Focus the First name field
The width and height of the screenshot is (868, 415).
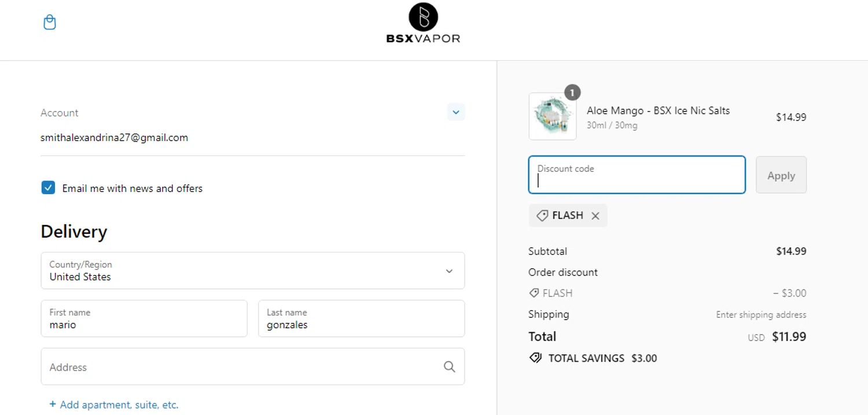144,318
